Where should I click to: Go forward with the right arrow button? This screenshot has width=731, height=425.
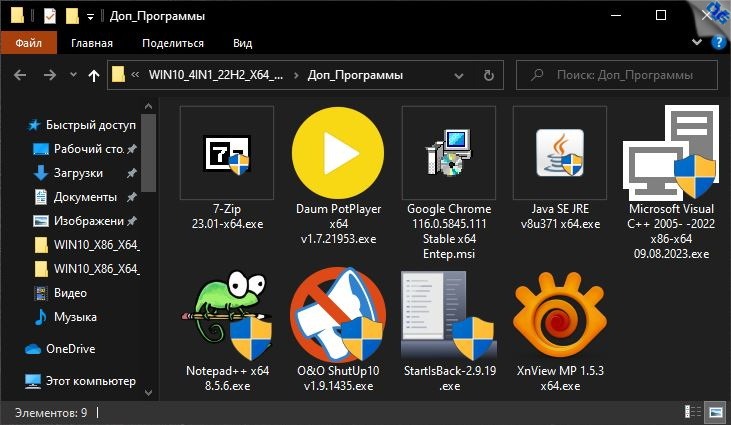(50, 75)
